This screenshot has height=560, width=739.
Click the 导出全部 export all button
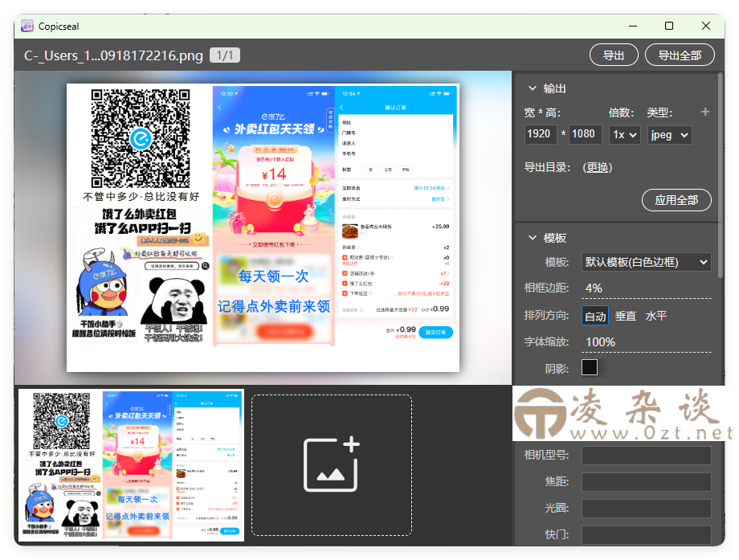pyautogui.click(x=679, y=55)
